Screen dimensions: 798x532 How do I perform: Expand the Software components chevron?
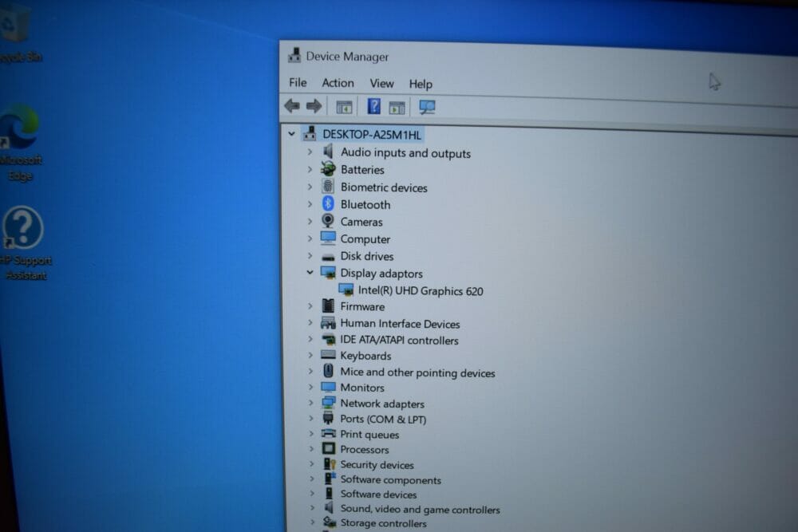point(311,479)
